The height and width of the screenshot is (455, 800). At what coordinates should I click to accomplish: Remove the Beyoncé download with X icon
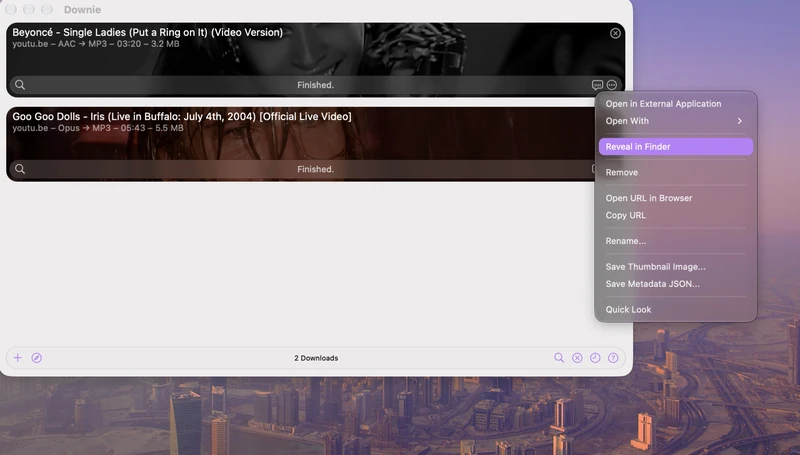coord(615,33)
